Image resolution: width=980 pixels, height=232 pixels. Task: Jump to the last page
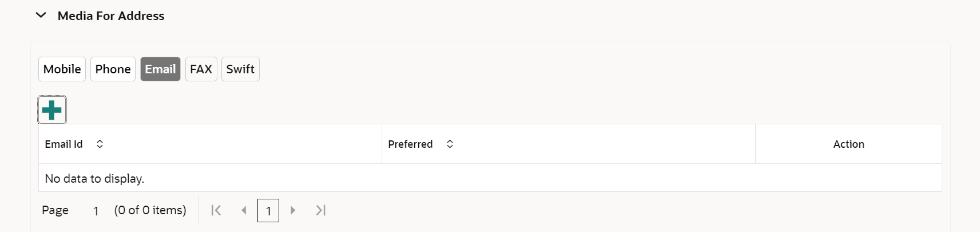(x=321, y=210)
